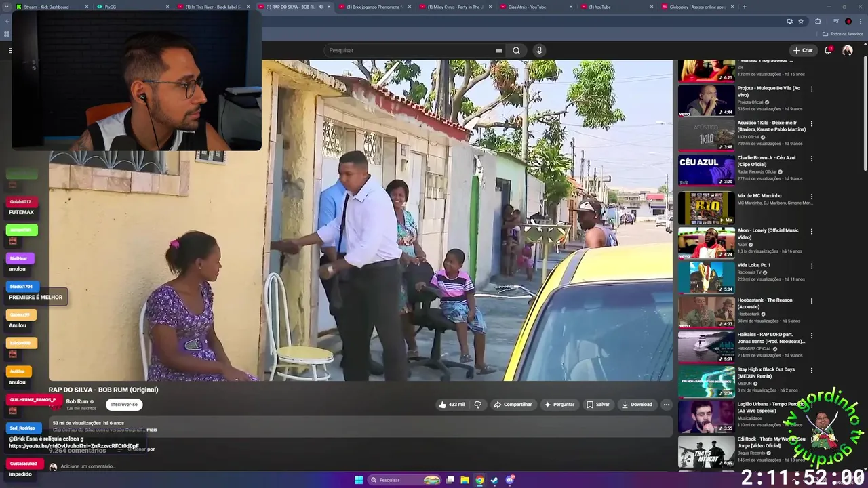The image size is (868, 488).
Task: Switch to Miley Cyrus - Party In The U tab
Action: click(456, 7)
